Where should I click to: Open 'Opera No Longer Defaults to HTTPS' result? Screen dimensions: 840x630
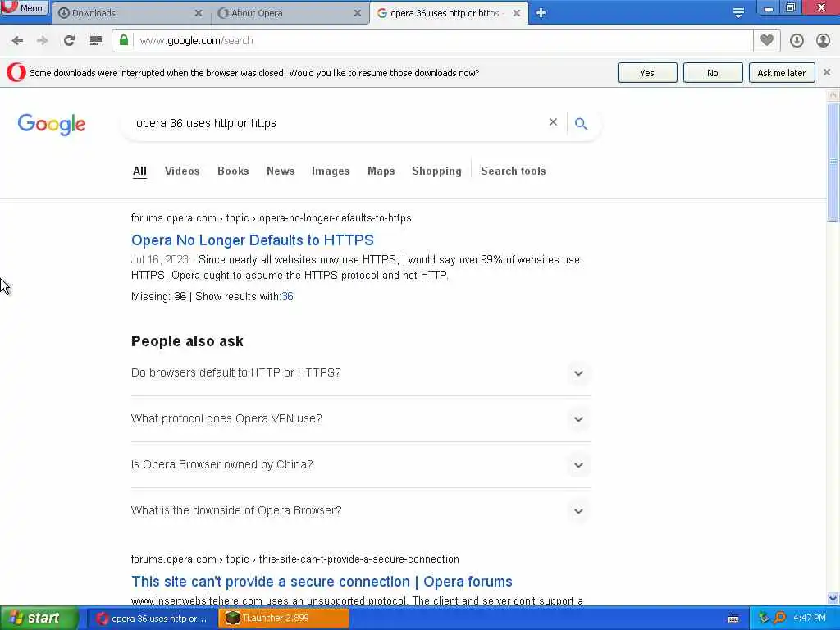(x=253, y=240)
